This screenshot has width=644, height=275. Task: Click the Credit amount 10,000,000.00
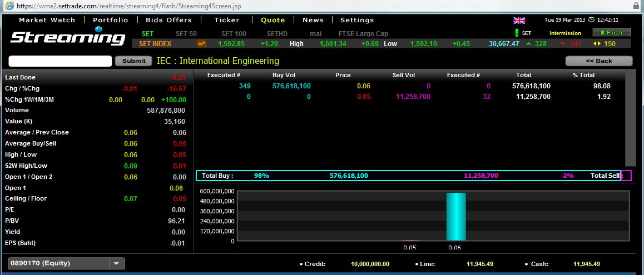point(370,264)
